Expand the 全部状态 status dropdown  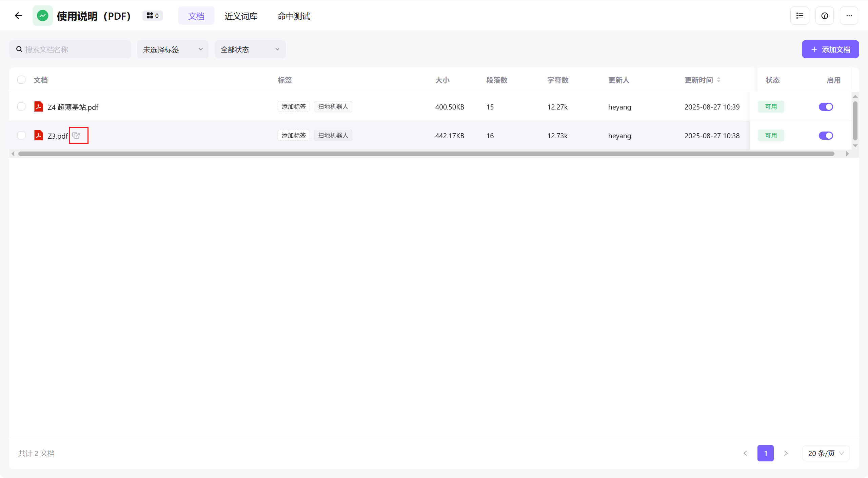250,49
